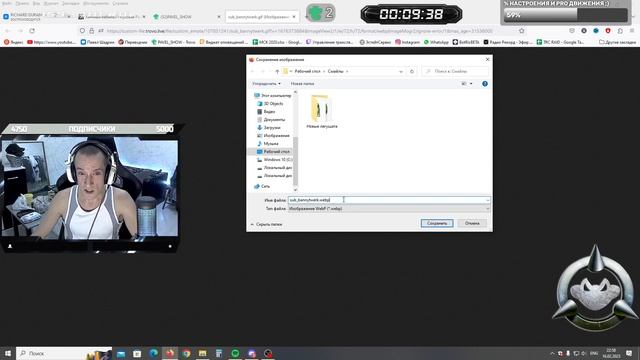The height and width of the screenshot is (360, 640).
Task: Click the Новая папка button
Action: (302, 84)
